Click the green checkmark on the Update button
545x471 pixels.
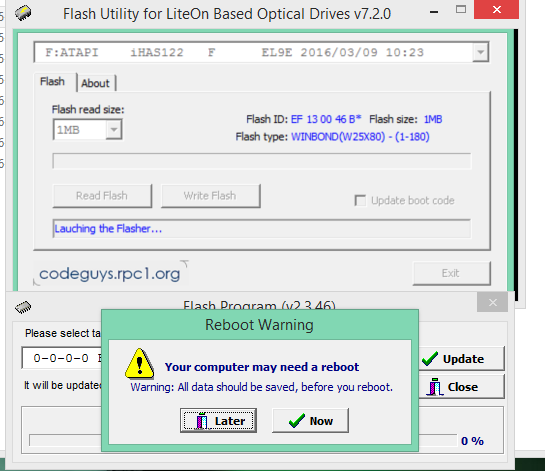(x=430, y=358)
